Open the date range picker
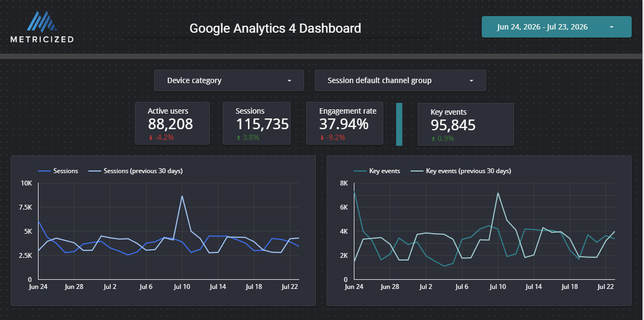Image resolution: width=644 pixels, height=320 pixels. tap(556, 27)
